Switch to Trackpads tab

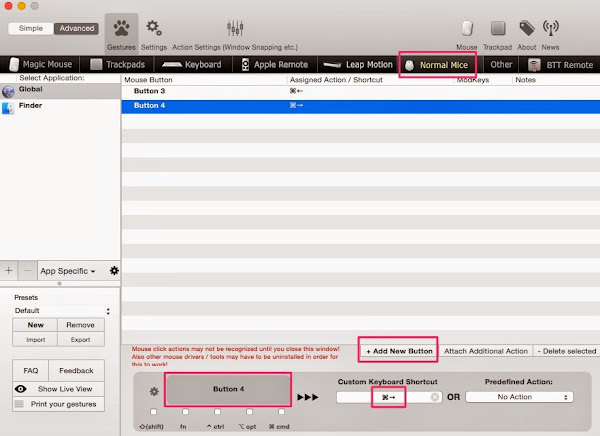click(117, 64)
